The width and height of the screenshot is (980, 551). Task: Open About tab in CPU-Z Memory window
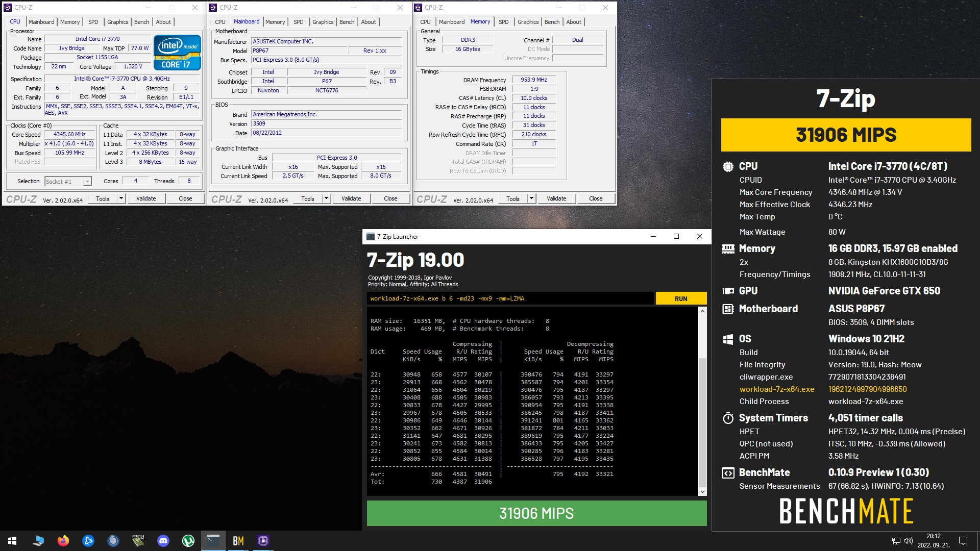[574, 22]
